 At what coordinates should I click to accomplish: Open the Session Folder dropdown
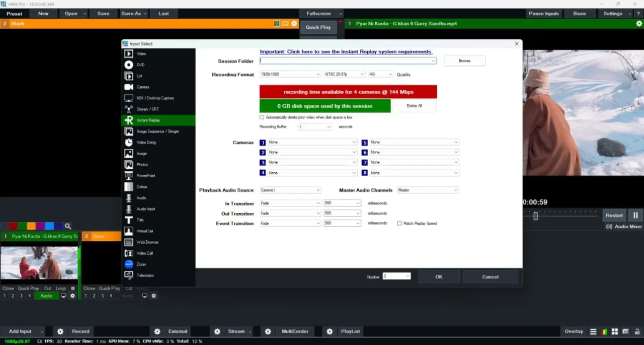[x=433, y=60]
